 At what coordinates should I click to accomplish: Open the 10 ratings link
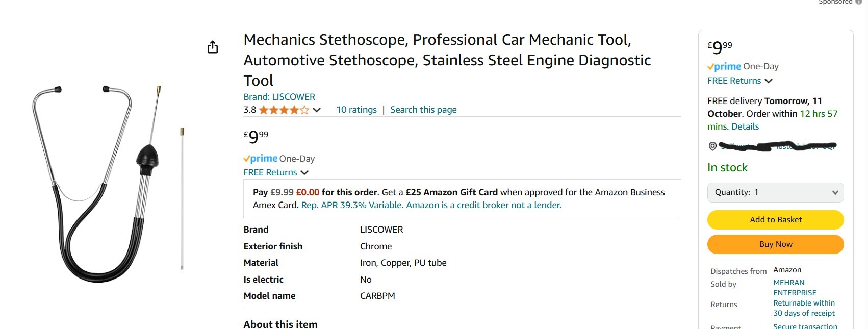point(356,110)
